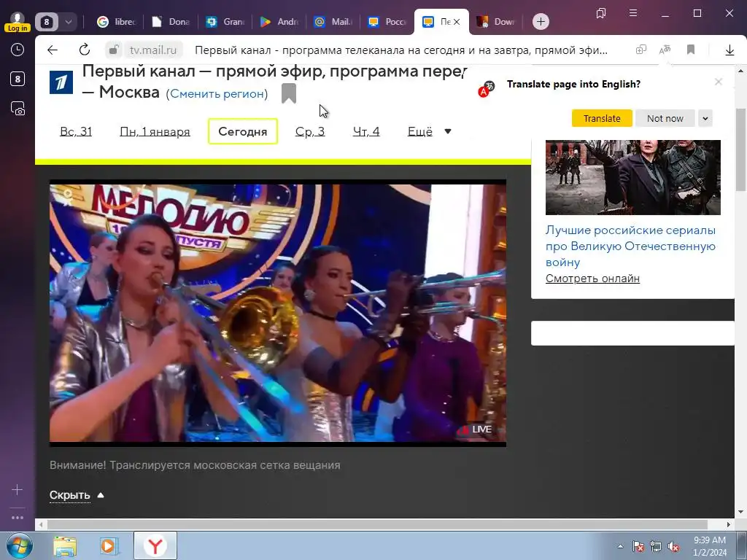The width and height of the screenshot is (747, 560).
Task: Click the translate page icon in address bar
Action: point(665,50)
